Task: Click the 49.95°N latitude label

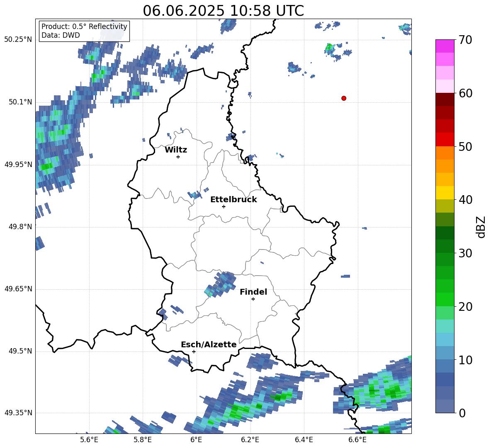Action: click(18, 164)
